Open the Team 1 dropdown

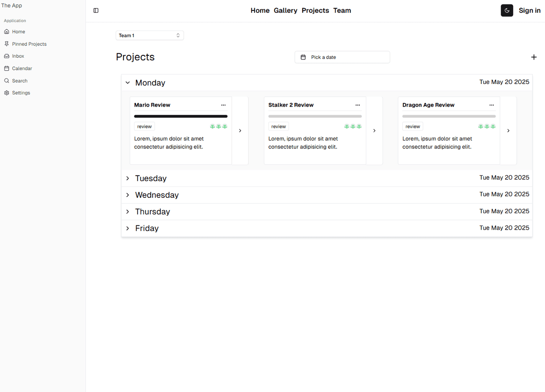[149, 35]
